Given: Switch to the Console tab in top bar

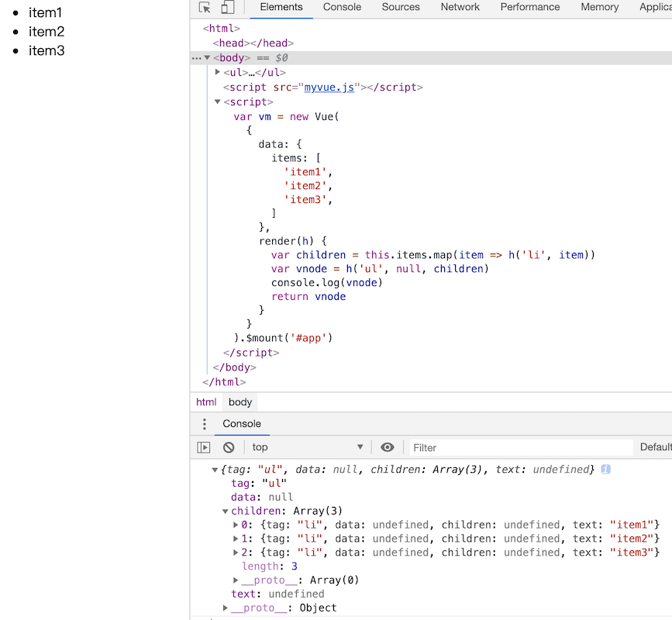Looking at the screenshot, I should (x=342, y=7).
